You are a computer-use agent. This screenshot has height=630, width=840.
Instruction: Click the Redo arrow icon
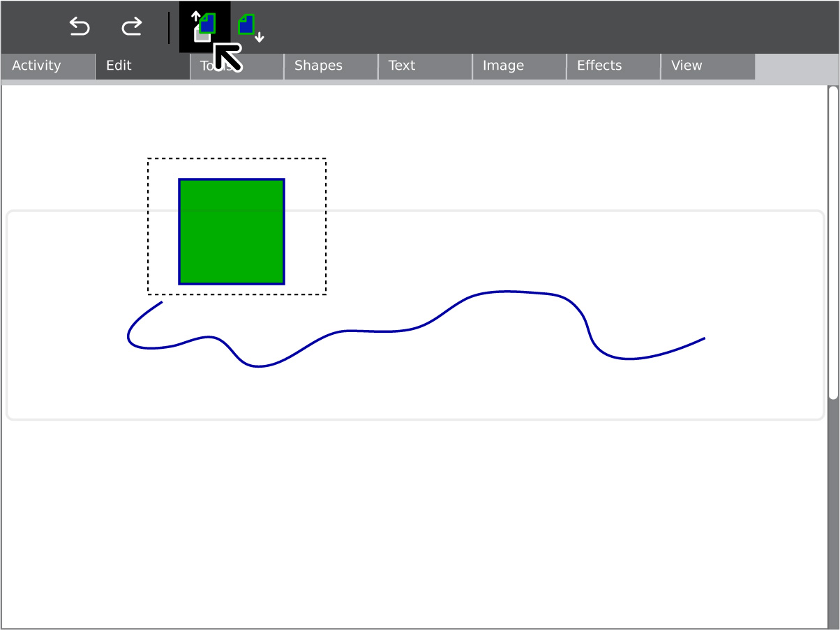coord(131,27)
